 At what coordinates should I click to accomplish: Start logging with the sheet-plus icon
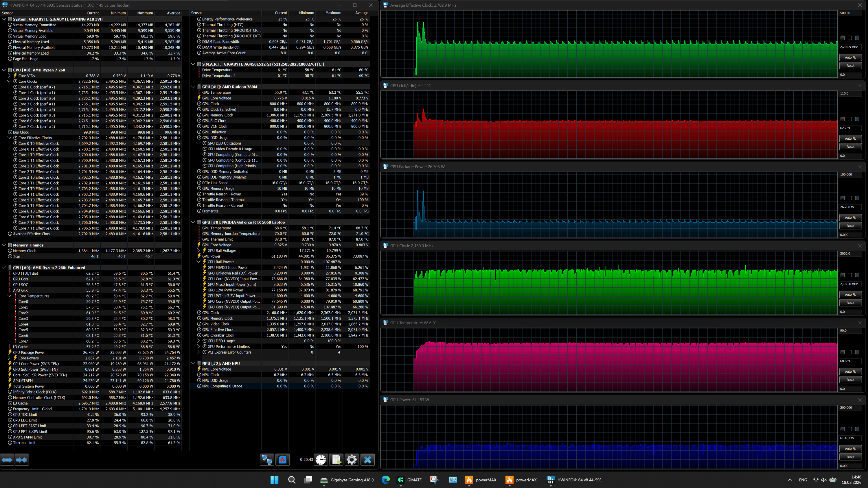[336, 460]
